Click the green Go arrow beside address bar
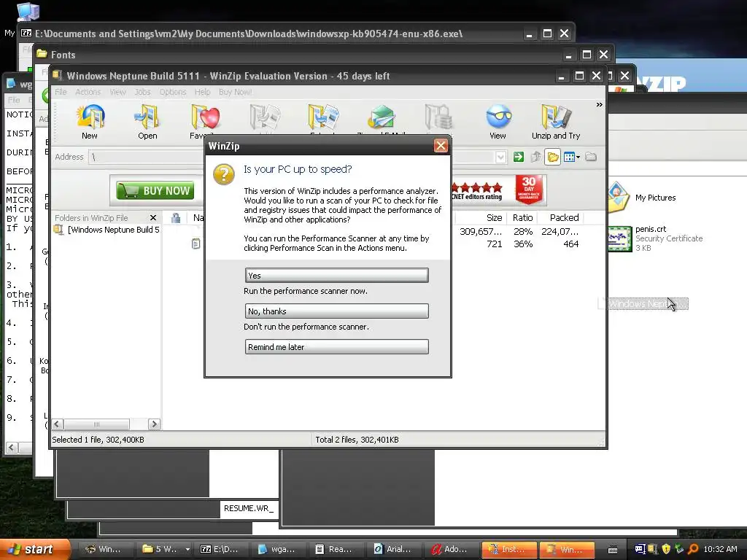Viewport: 747px width, 560px height. [x=519, y=157]
